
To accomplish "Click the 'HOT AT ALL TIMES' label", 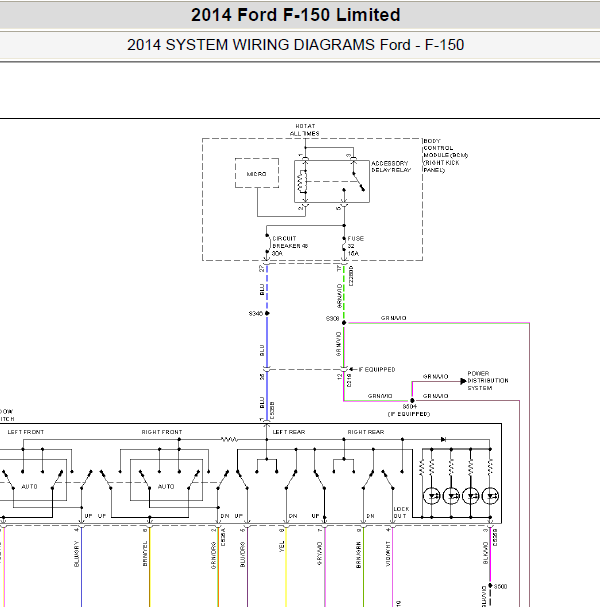I will click(x=305, y=130).
